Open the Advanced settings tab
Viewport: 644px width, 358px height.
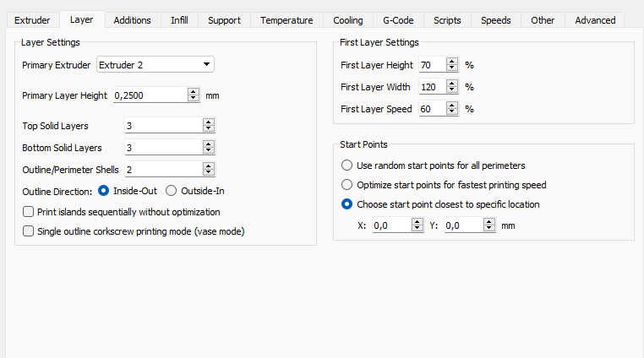pos(595,20)
